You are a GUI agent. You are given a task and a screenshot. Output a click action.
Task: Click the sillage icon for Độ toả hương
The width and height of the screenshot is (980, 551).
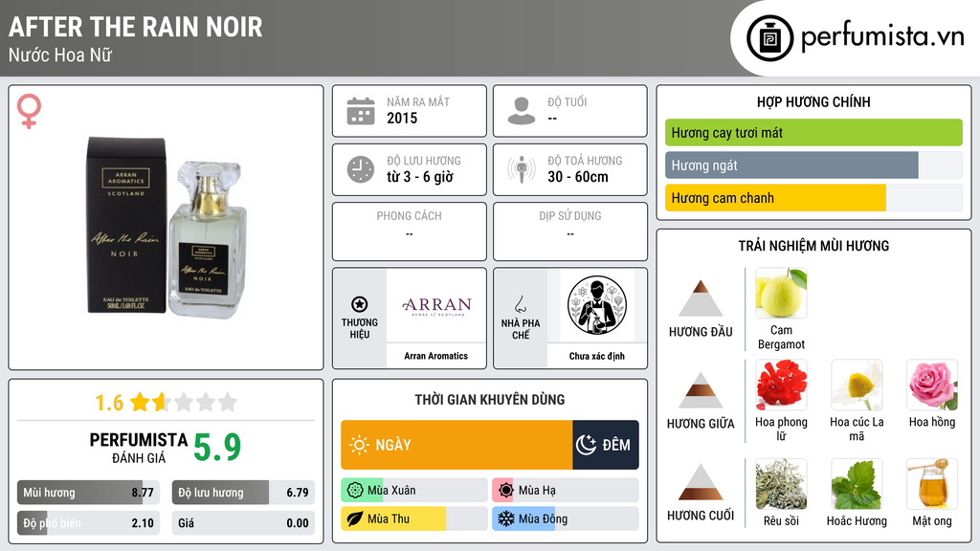[522, 169]
